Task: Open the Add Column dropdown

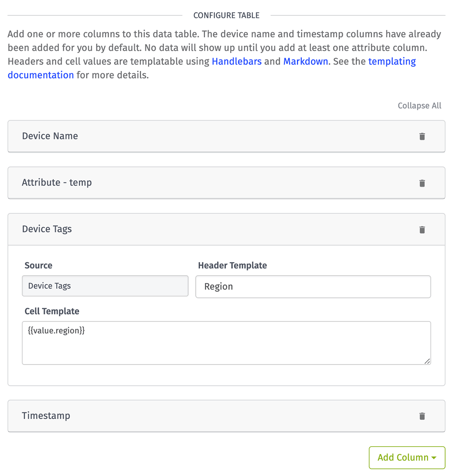Action: point(407,458)
